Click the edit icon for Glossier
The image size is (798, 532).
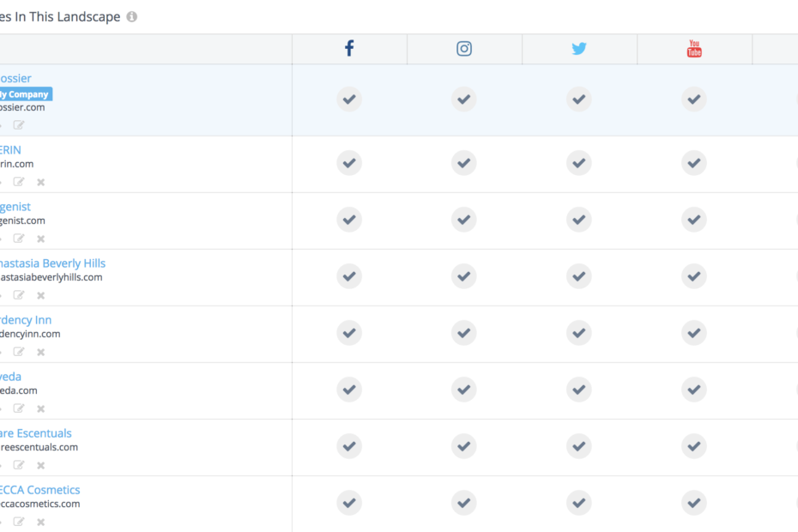coord(19,125)
